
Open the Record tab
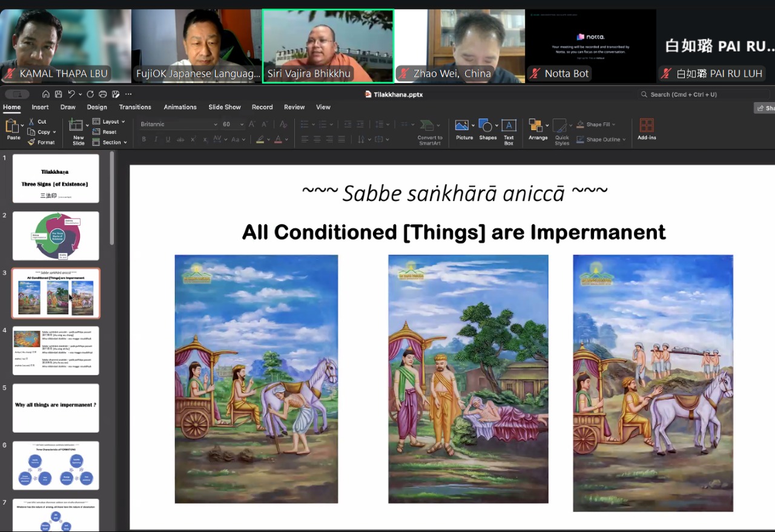(x=262, y=107)
